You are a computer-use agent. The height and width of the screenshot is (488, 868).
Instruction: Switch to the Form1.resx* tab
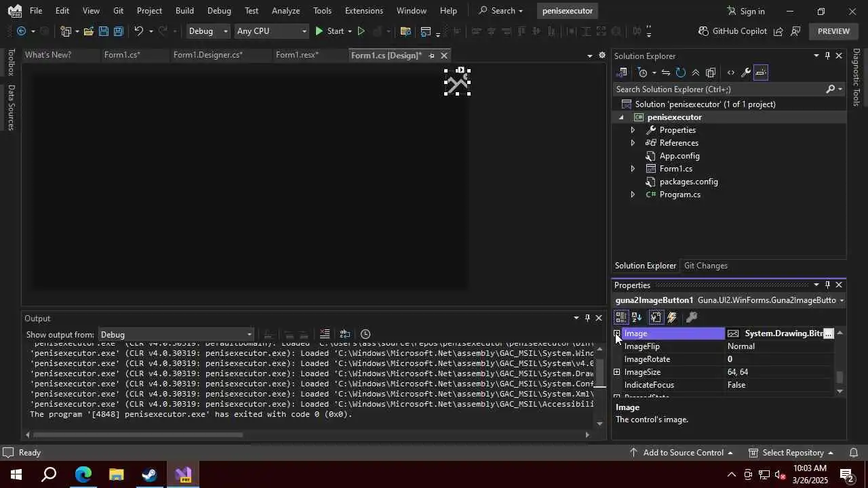(x=297, y=55)
